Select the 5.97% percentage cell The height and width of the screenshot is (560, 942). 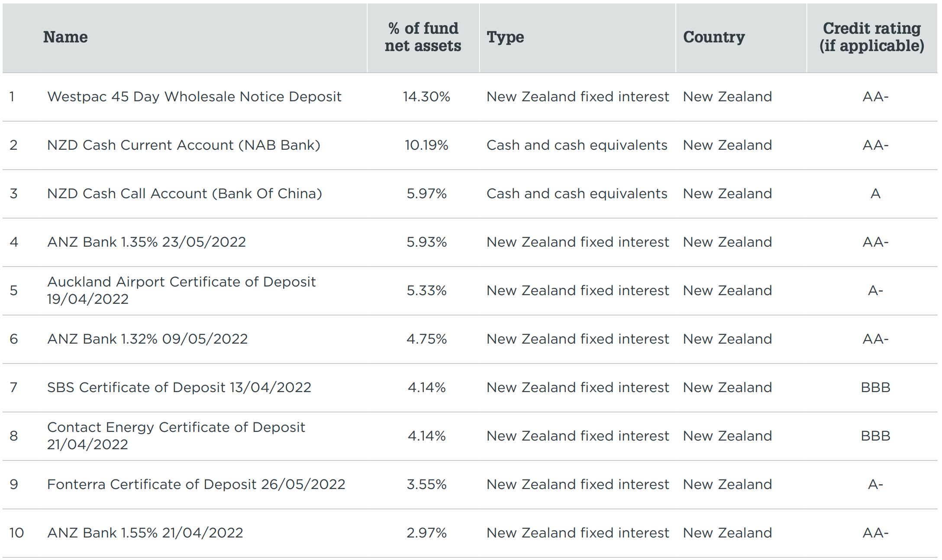click(426, 193)
